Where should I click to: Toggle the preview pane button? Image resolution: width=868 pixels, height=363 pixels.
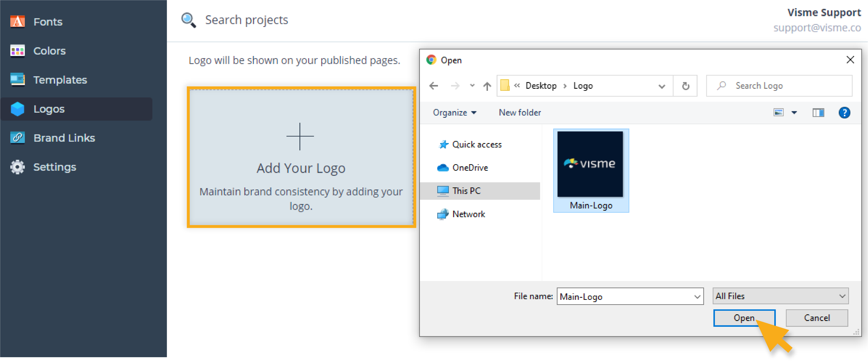818,113
